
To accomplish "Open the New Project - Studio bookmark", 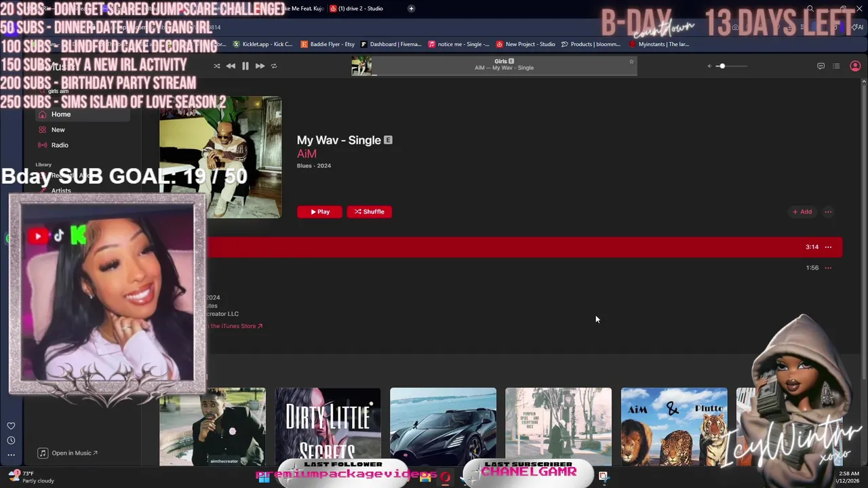I will pos(526,44).
